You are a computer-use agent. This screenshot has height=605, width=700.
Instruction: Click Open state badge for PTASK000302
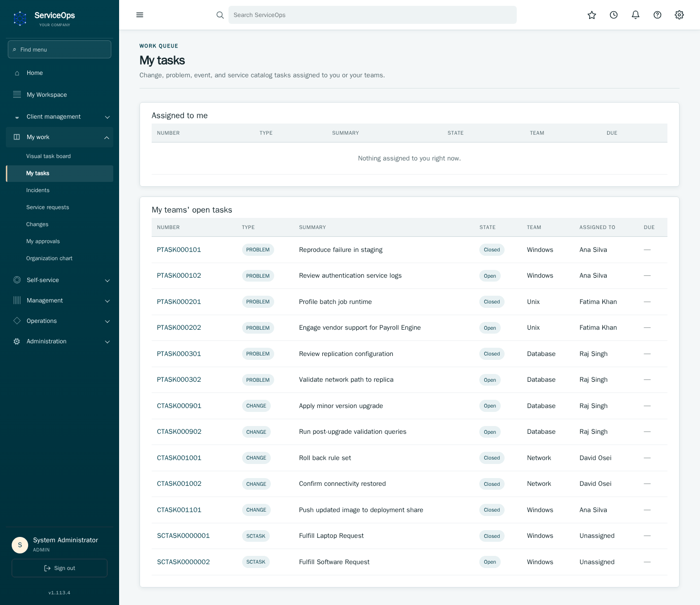coord(490,380)
